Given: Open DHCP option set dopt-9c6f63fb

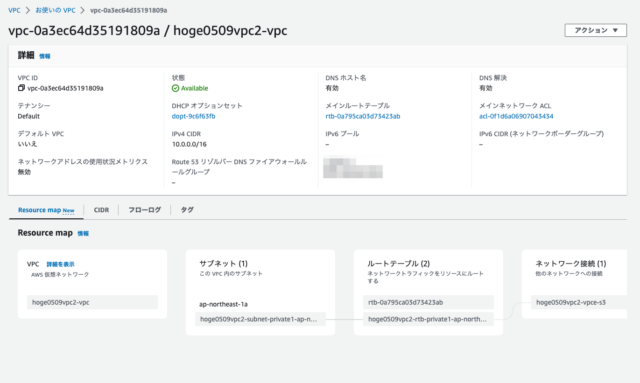Looking at the screenshot, I should point(193,116).
